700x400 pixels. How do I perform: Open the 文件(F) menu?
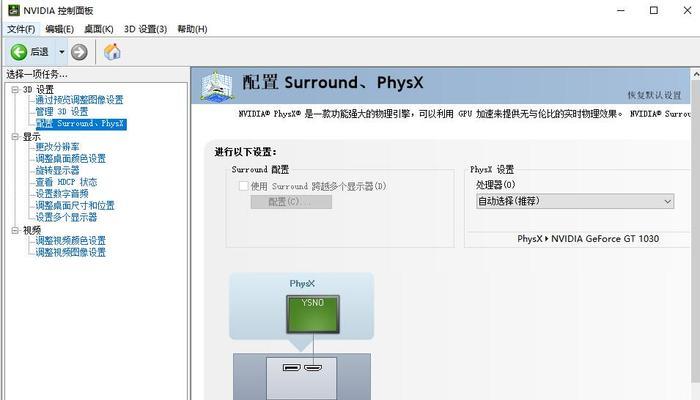tap(21, 29)
